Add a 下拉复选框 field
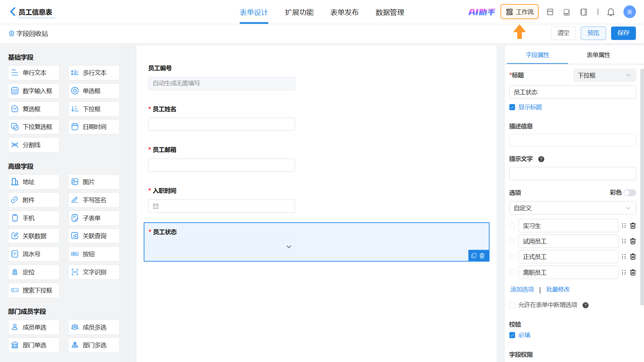This screenshot has width=644, height=362. (34, 127)
